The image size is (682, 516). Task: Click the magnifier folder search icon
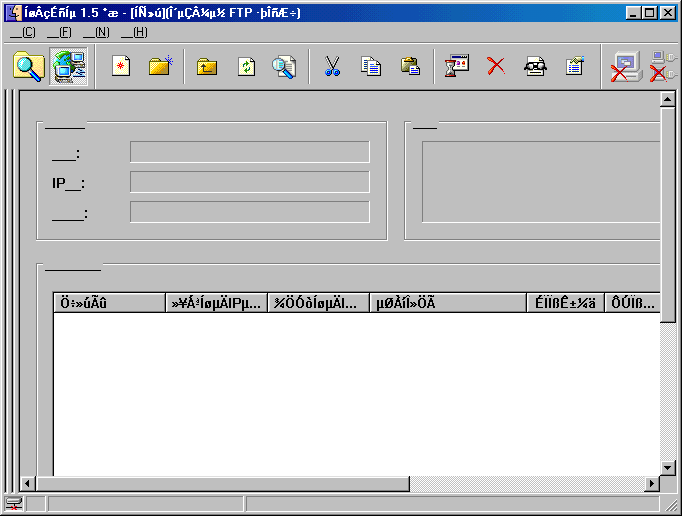[28, 67]
